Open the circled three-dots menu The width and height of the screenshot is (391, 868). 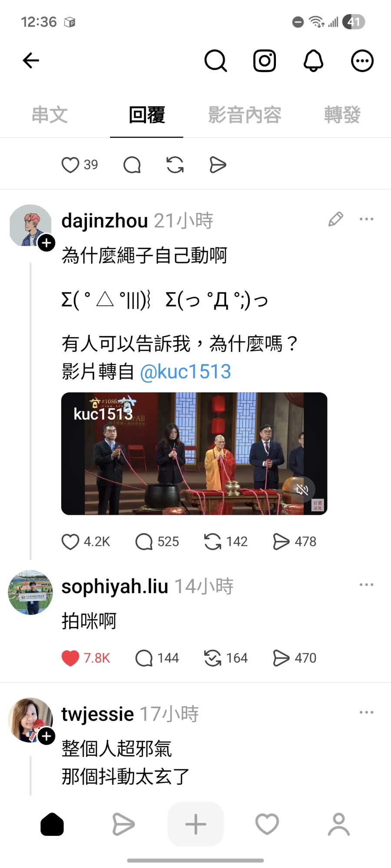362,60
